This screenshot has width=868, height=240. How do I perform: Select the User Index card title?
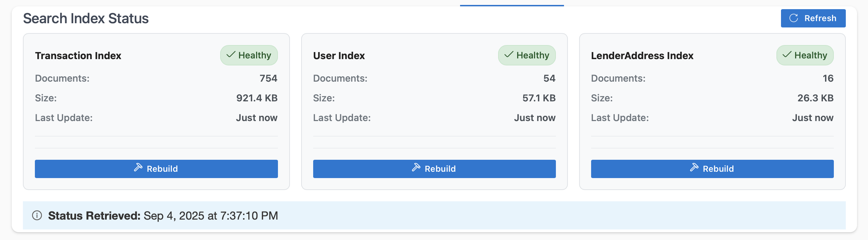[339, 56]
